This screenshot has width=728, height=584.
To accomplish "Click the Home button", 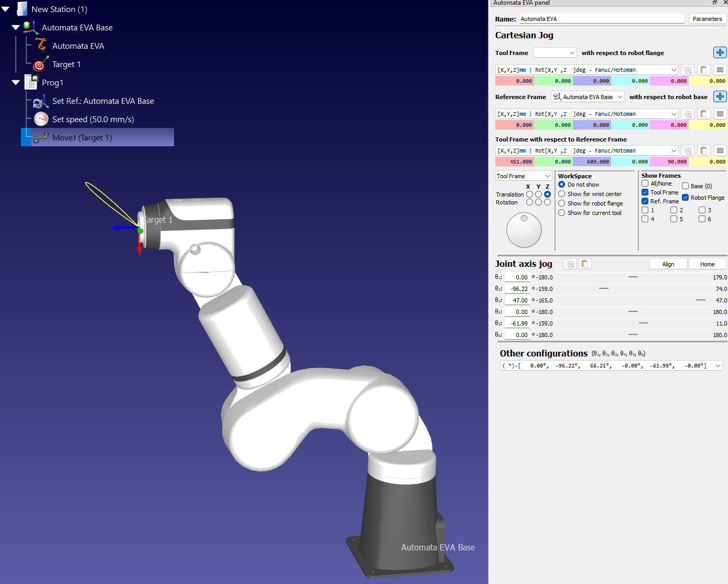I will (x=707, y=264).
